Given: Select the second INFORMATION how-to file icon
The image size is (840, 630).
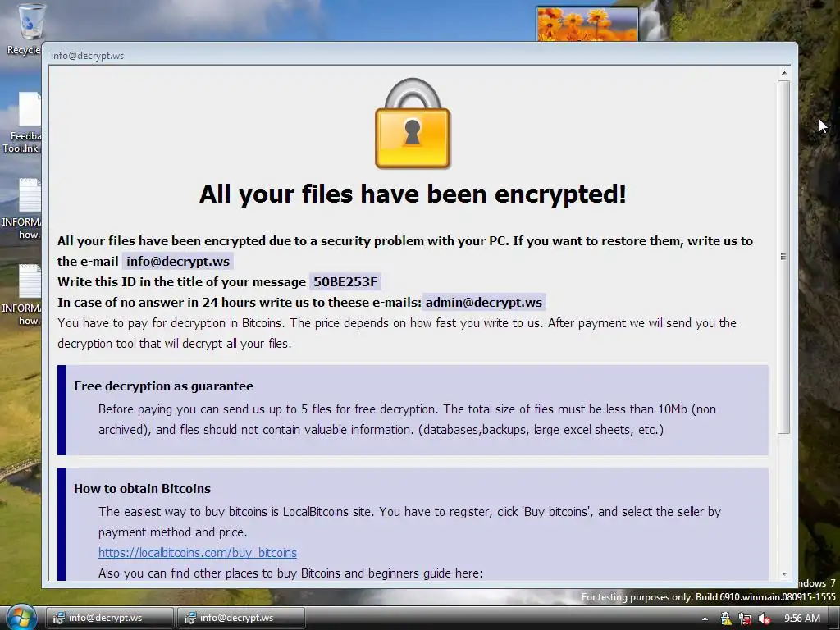Looking at the screenshot, I should (30, 281).
